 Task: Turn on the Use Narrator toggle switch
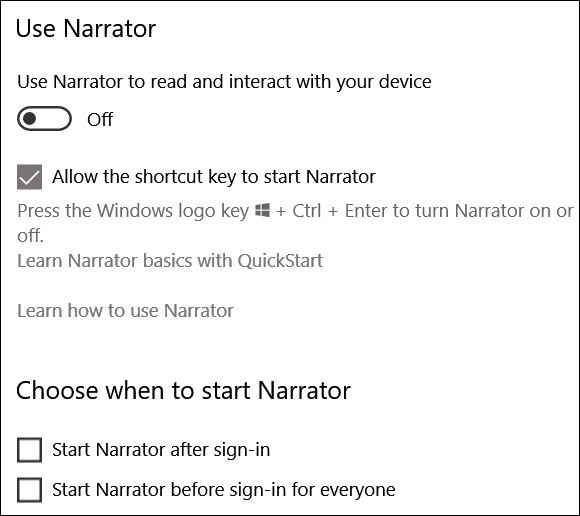tap(44, 119)
